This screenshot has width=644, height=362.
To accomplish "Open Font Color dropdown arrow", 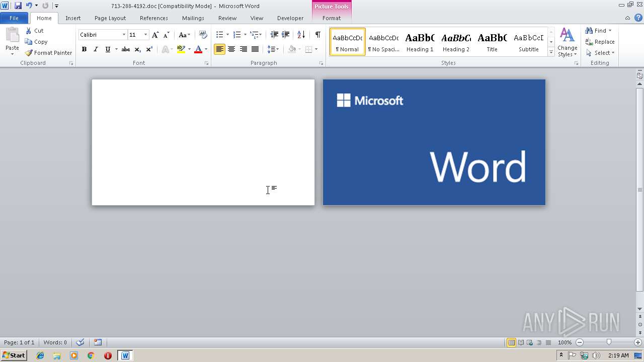I will click(206, 49).
